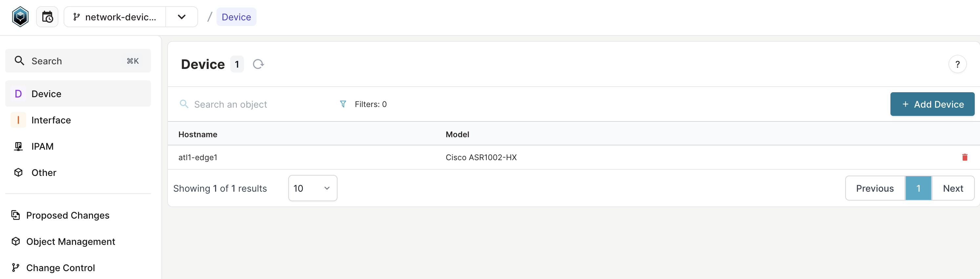Open the results per page dropdown

312,188
